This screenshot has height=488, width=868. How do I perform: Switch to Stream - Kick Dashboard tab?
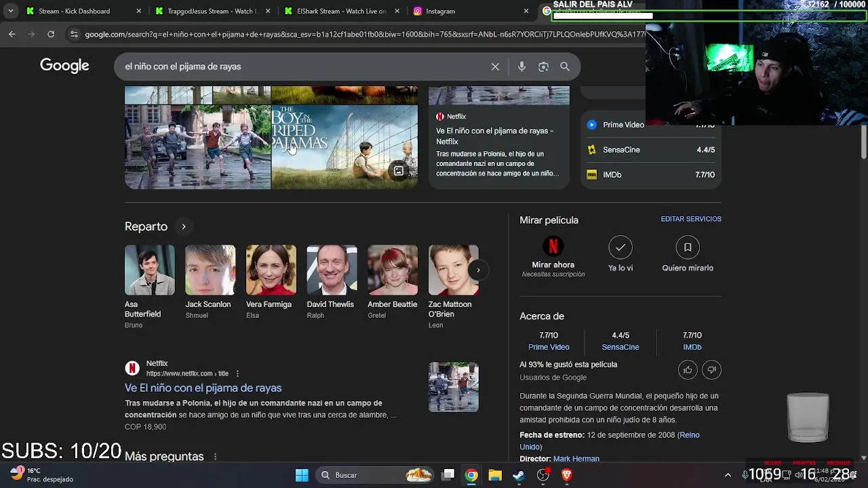(83, 11)
